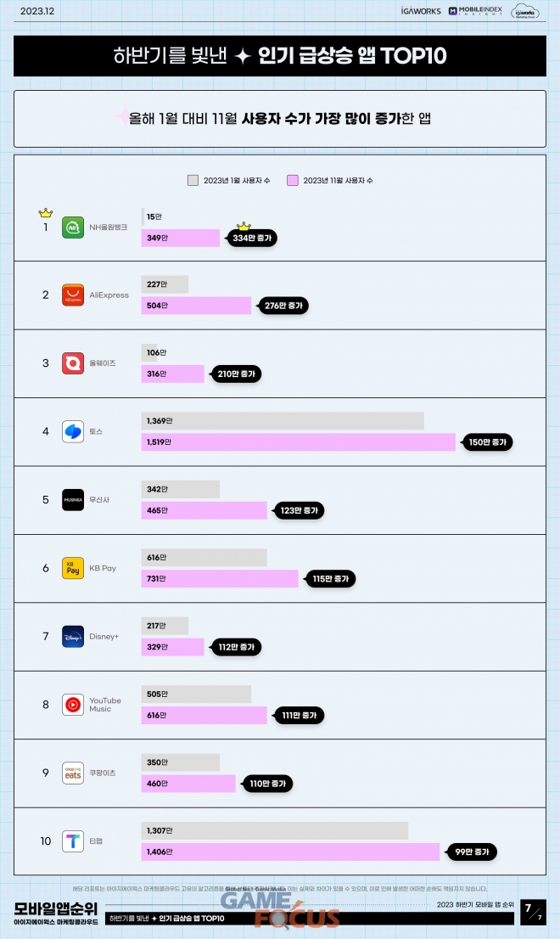Click the blue Toss app icon
Screen dimensions: 560x939
pyautogui.click(x=73, y=432)
